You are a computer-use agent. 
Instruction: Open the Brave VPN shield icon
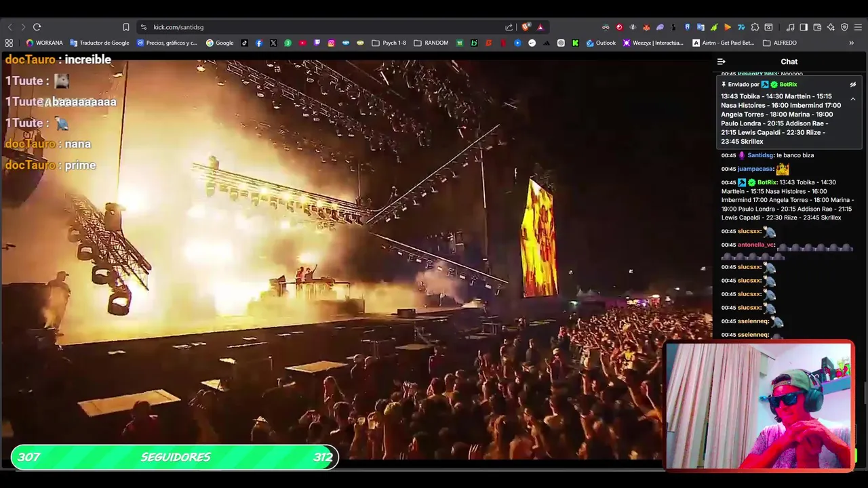click(844, 27)
